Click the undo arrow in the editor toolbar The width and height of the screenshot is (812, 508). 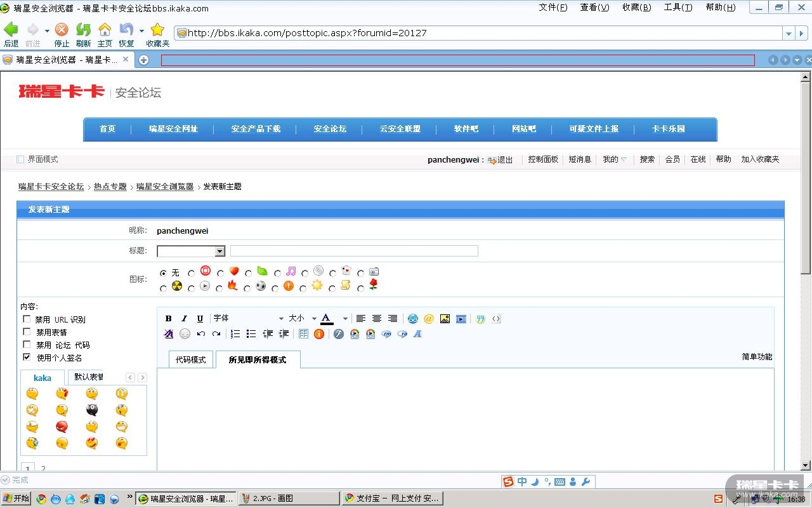[x=200, y=334]
